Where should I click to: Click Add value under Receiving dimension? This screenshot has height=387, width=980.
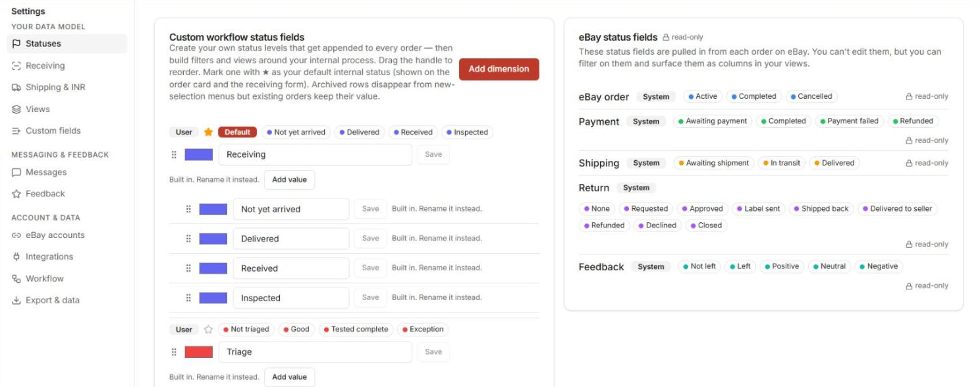[x=289, y=179]
